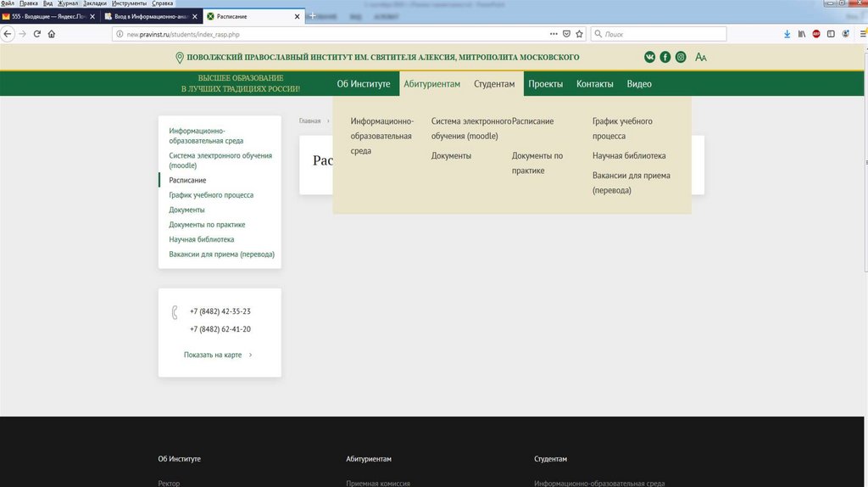Screen dimensions: 868x487
Task: Open the Закладки menu in menu bar
Action: tap(94, 3)
